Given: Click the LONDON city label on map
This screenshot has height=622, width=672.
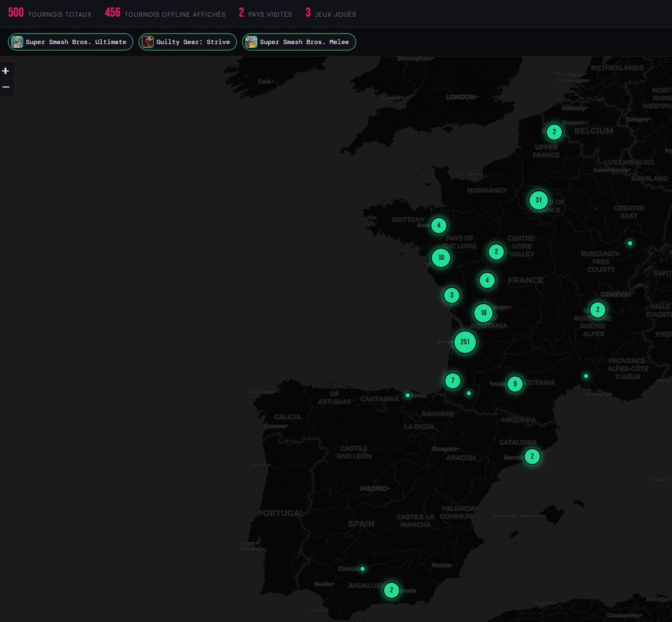Looking at the screenshot, I should pyautogui.click(x=460, y=97).
